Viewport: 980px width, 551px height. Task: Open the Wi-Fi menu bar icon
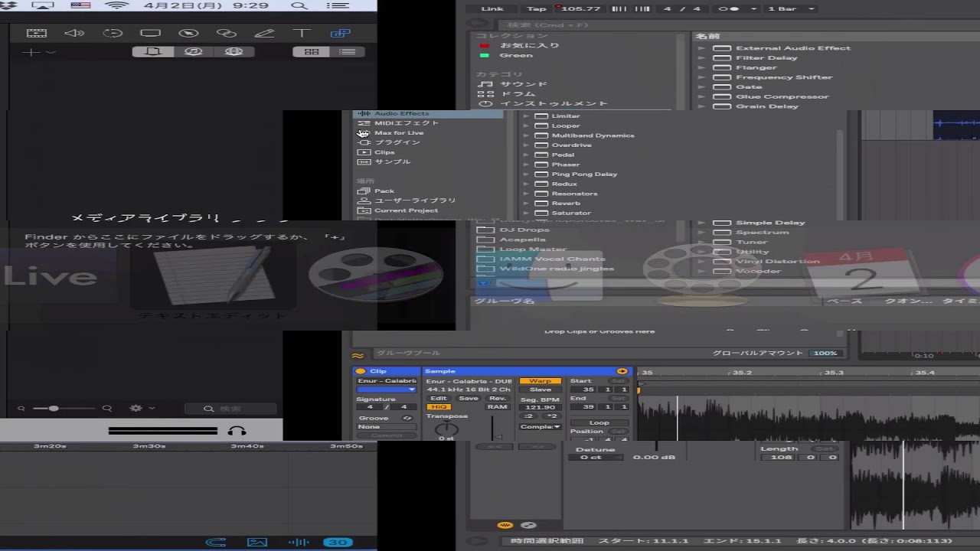point(116,5)
